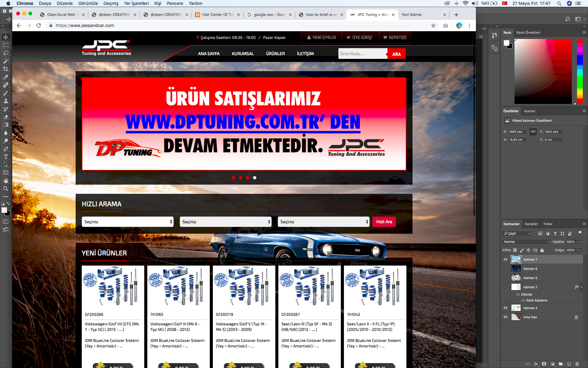Select the Eyedropper tool

[x=6, y=77]
